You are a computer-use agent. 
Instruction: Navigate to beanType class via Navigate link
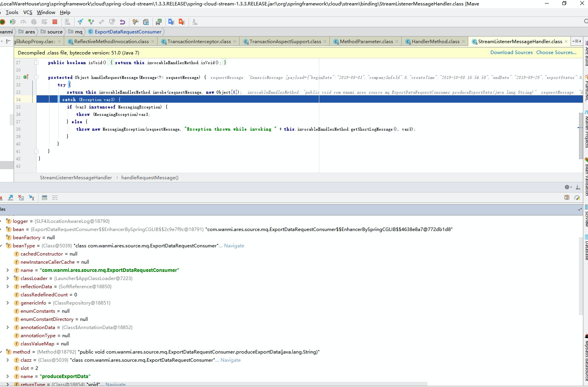point(234,246)
